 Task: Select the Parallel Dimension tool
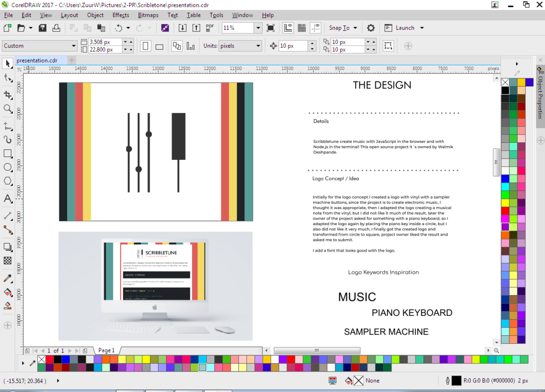pos(7,216)
